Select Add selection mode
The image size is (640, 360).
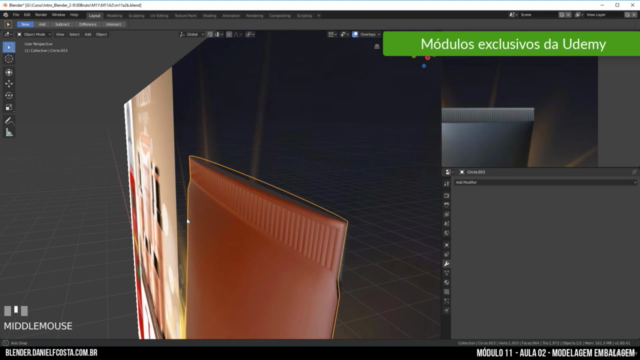(42, 24)
